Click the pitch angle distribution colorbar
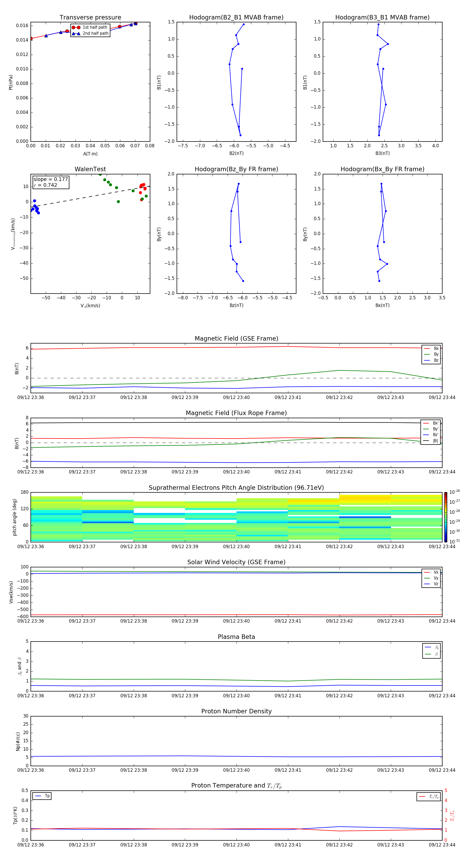Viewport: 473px width, 868px height. [x=446, y=517]
